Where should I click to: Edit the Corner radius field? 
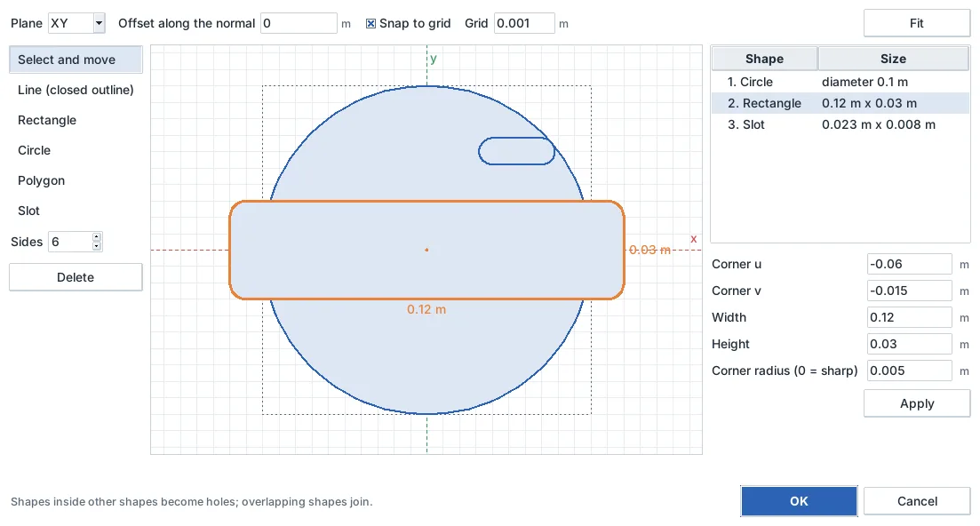click(x=910, y=371)
